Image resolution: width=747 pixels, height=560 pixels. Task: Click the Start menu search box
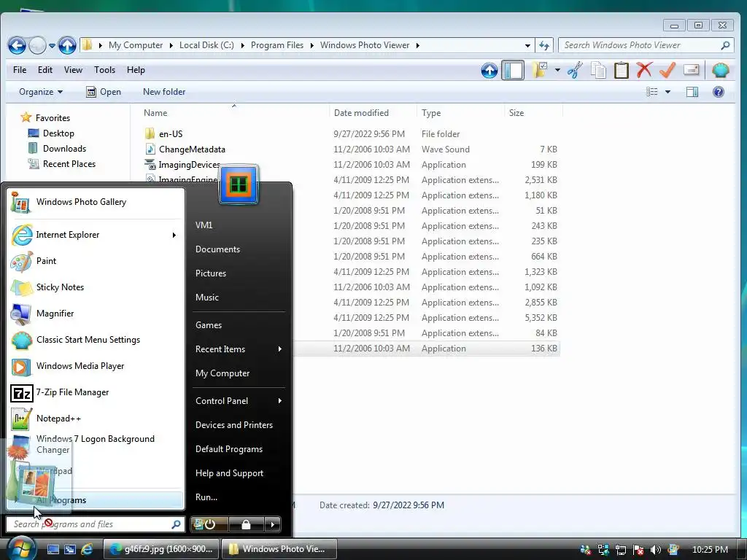click(95, 524)
